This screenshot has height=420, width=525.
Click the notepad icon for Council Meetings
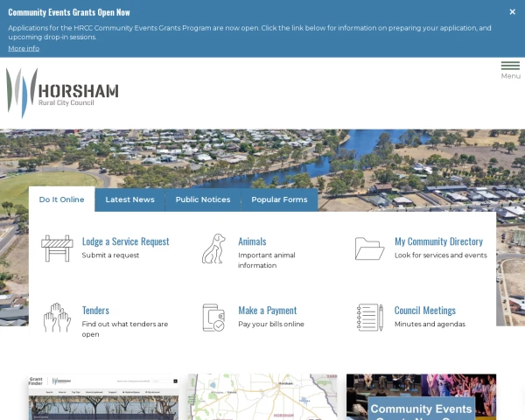[369, 318]
